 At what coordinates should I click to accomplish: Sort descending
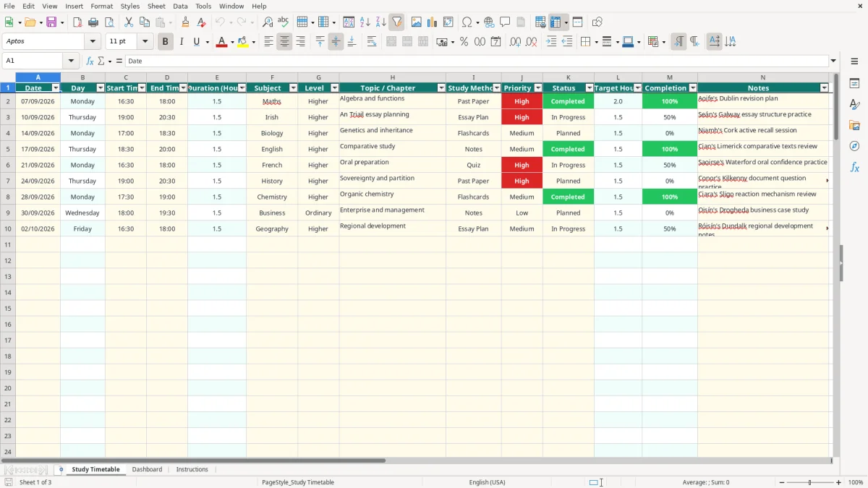tap(380, 22)
